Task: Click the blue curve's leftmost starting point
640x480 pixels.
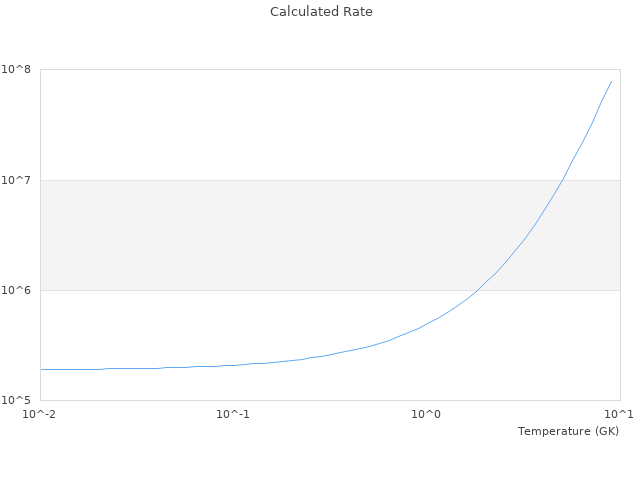Action: tap(41, 369)
